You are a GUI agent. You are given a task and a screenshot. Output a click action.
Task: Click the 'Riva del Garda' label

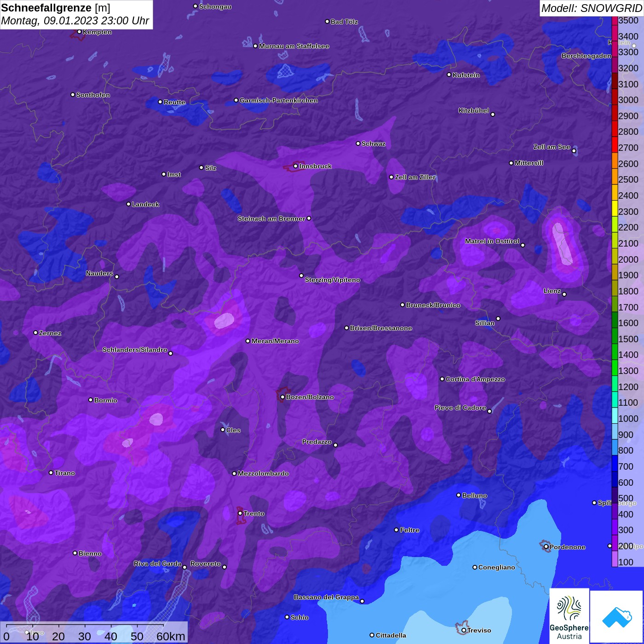pos(158,563)
